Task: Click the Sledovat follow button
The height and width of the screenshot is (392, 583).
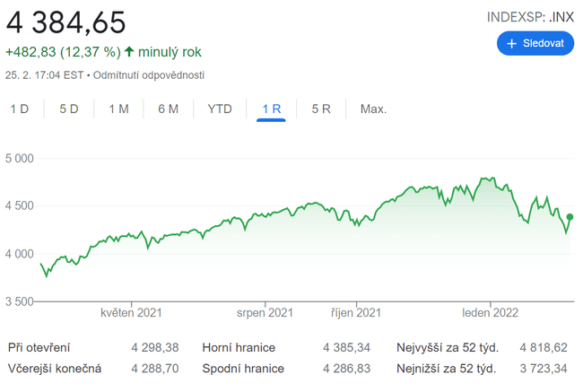Action: tap(535, 43)
